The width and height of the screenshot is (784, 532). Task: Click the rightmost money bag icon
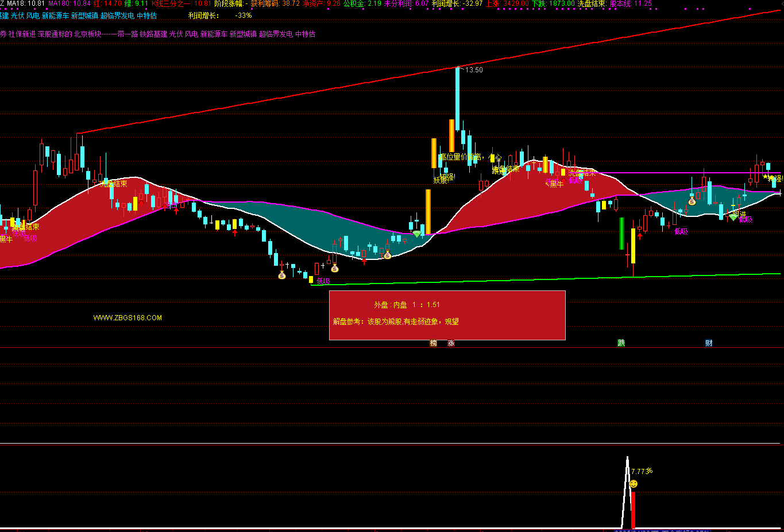pyautogui.click(x=692, y=201)
